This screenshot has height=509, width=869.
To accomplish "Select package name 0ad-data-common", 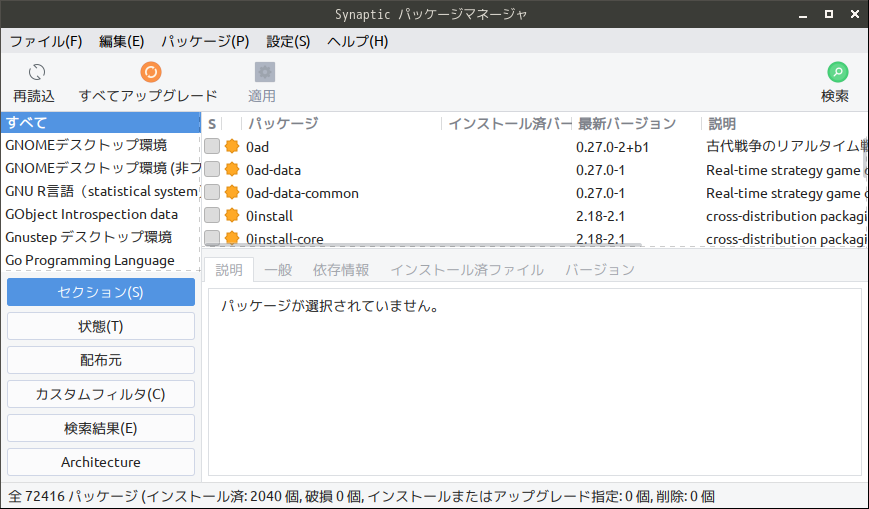I will pos(303,193).
